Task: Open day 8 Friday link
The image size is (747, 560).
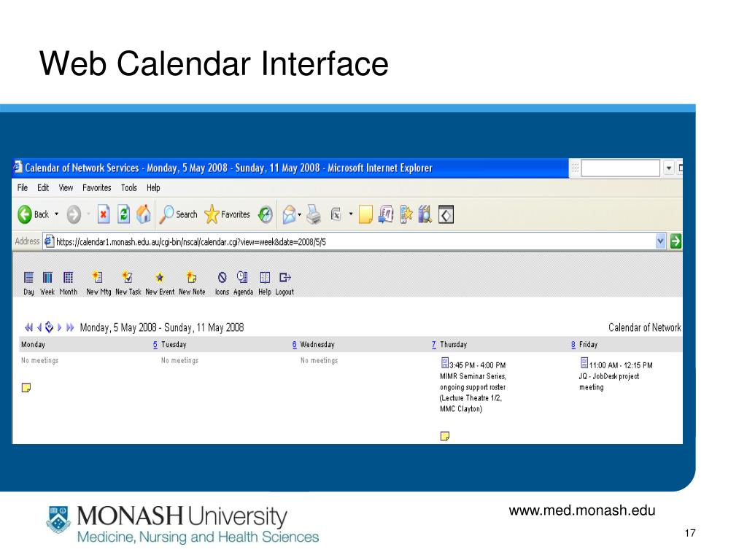Action: tap(573, 344)
